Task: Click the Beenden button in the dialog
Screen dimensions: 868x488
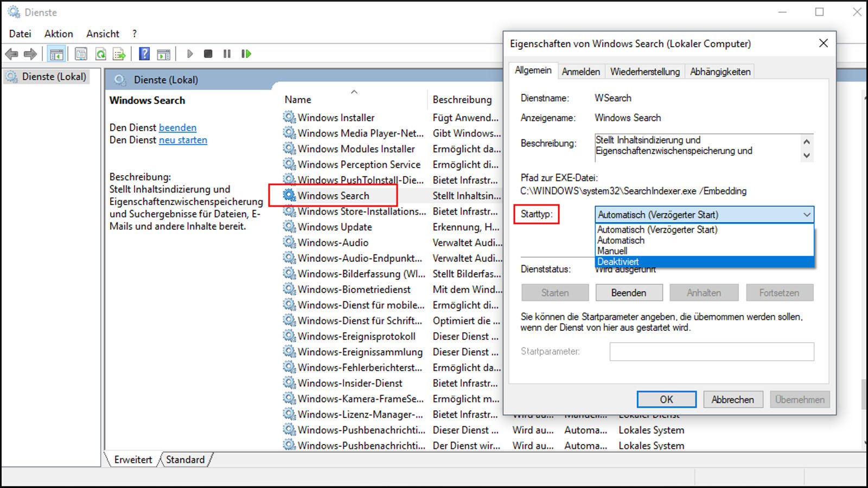Action: [629, 293]
